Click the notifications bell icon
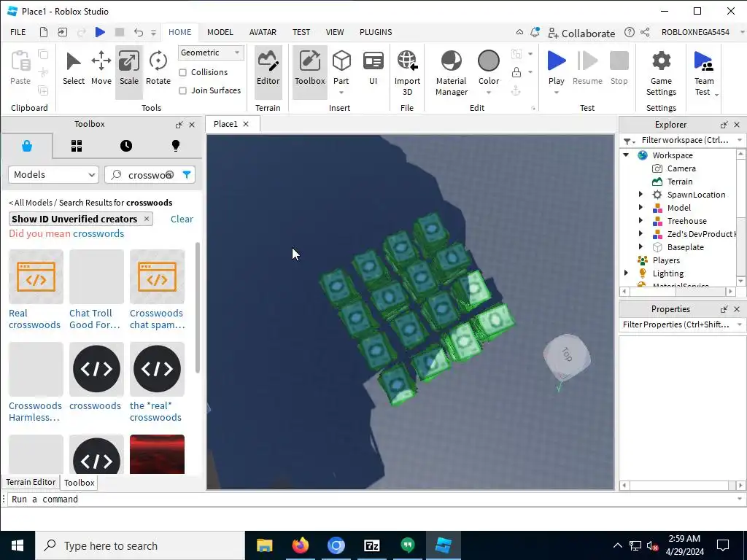The image size is (747, 560). click(x=535, y=32)
